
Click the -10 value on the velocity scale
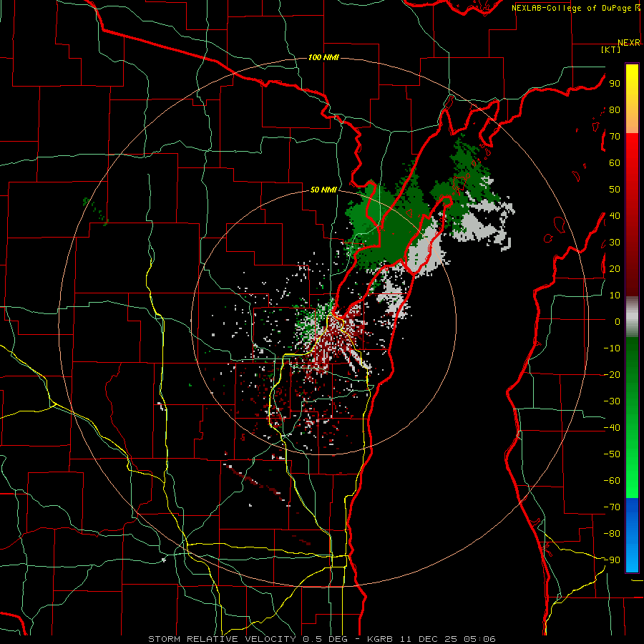(612, 348)
